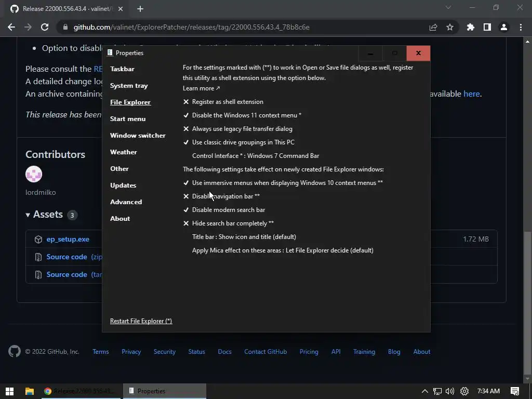Screen dimensions: 532x399
Task: Open Windows Start button
Action: tap(9, 391)
